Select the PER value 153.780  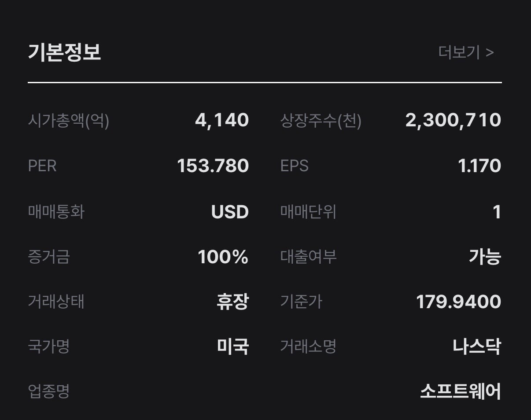pyautogui.click(x=213, y=166)
